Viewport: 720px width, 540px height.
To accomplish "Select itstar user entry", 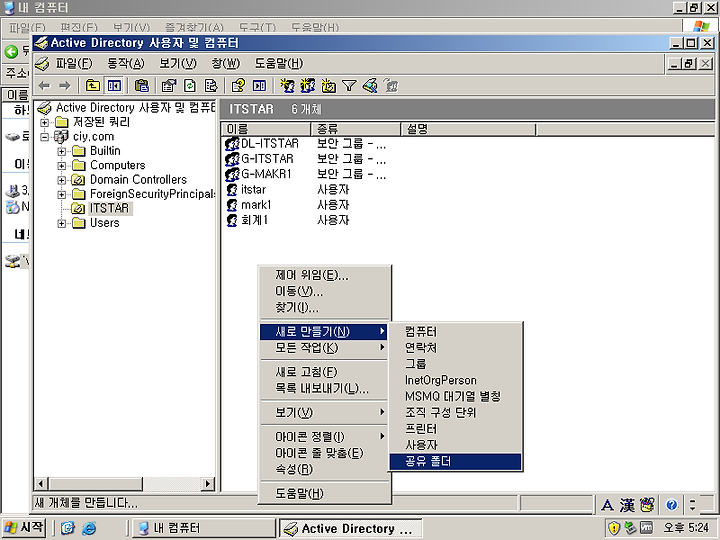I will click(x=253, y=190).
